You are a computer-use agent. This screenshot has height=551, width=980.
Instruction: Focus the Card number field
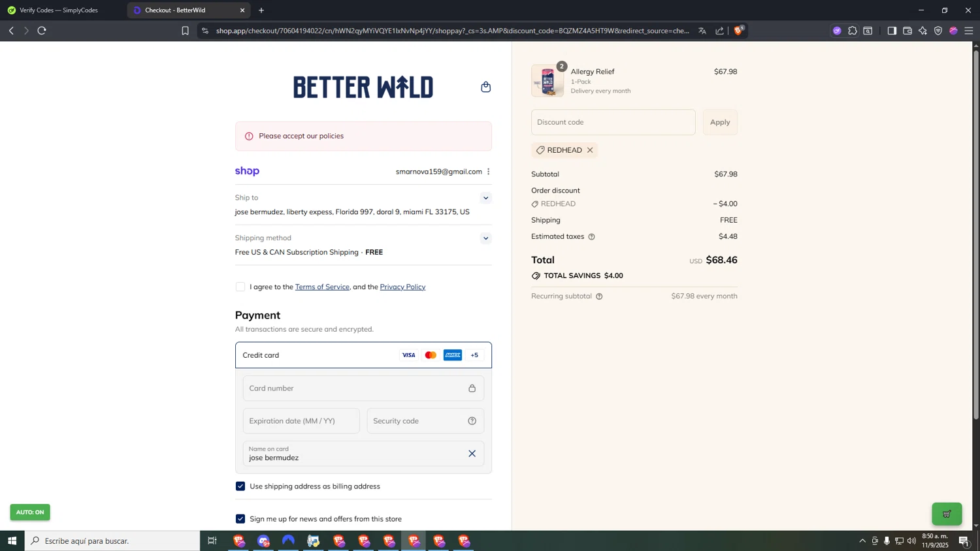[363, 388]
